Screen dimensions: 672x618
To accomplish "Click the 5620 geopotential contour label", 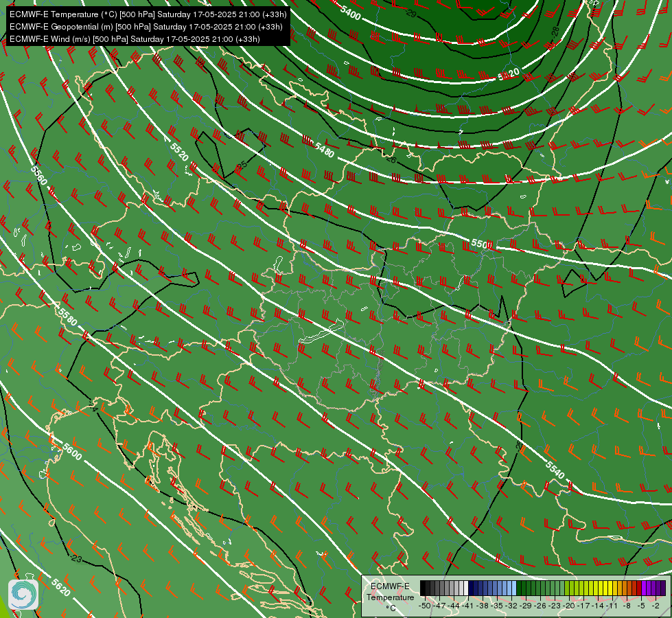I will (60, 587).
